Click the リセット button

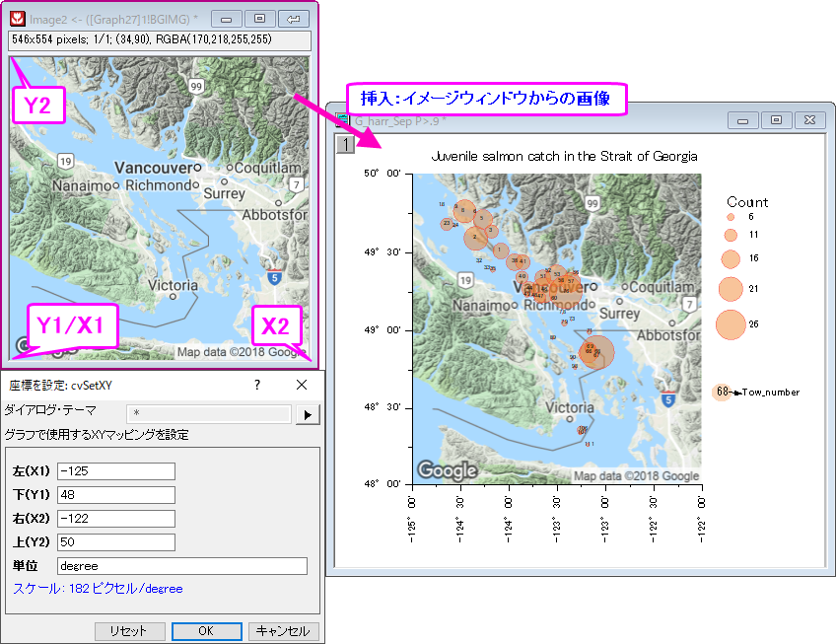129,631
